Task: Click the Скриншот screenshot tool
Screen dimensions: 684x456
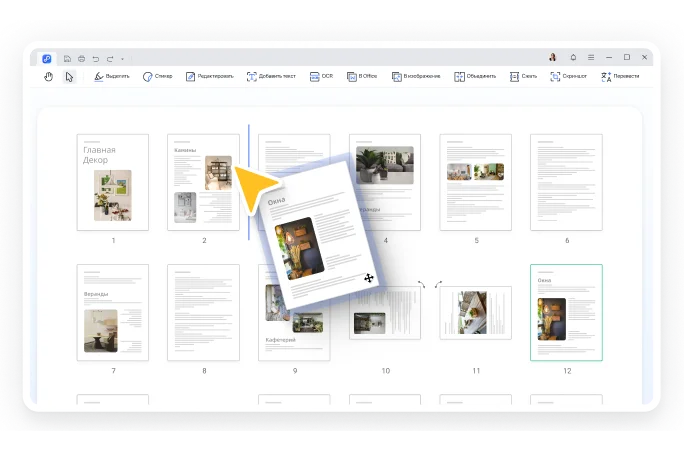Action: coord(568,76)
